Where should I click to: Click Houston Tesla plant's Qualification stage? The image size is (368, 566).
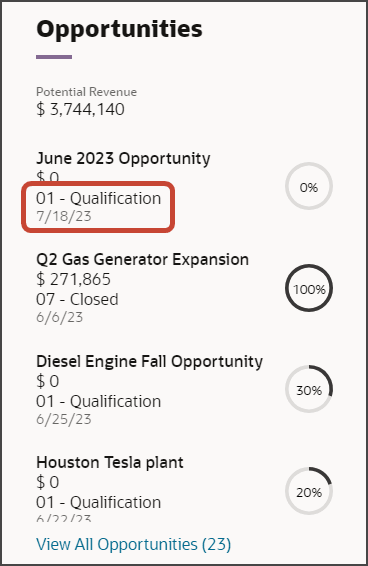click(98, 502)
